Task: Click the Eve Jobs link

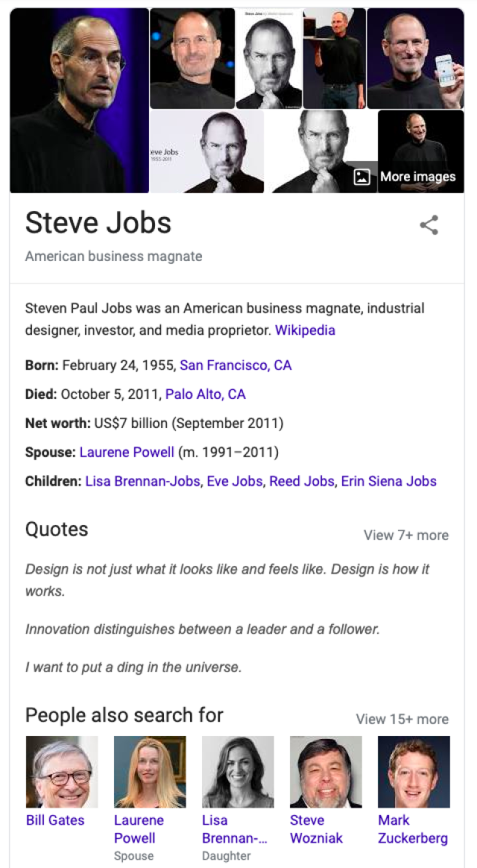Action: coord(235,481)
